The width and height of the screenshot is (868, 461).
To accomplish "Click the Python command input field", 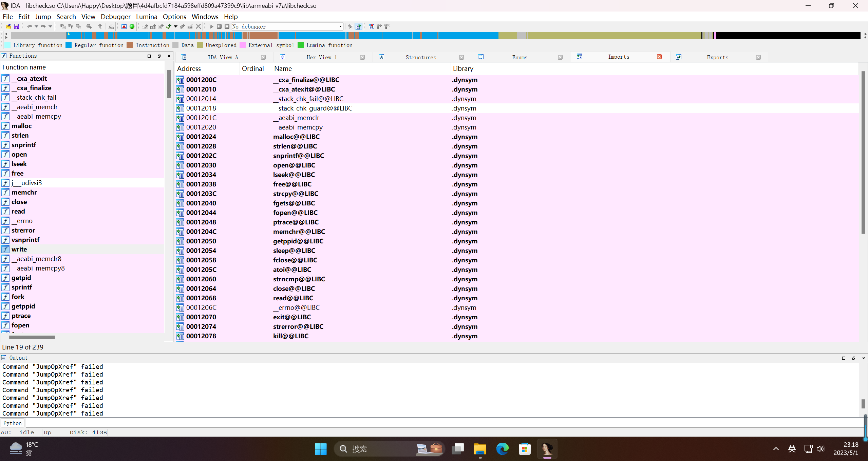I will [x=441, y=423].
